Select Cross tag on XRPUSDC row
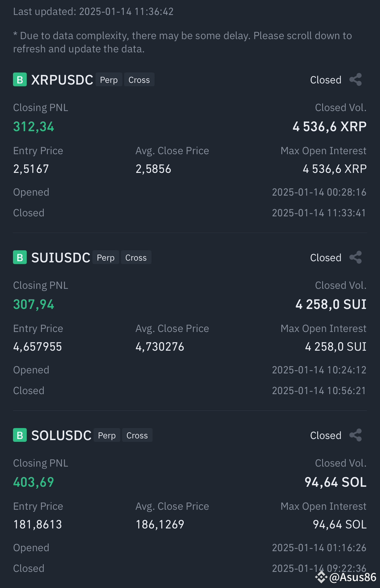 139,80
